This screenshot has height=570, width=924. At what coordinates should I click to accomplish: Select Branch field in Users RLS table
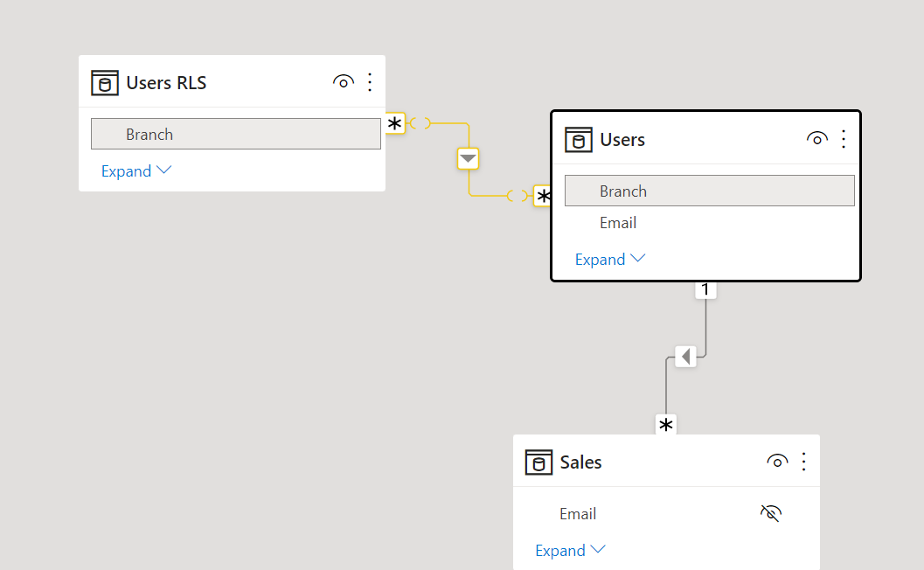(236, 134)
